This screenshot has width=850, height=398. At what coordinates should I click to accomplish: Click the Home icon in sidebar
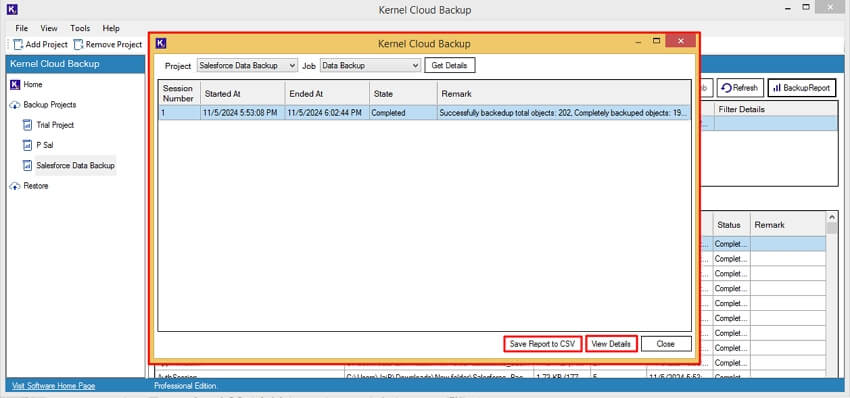[x=15, y=85]
